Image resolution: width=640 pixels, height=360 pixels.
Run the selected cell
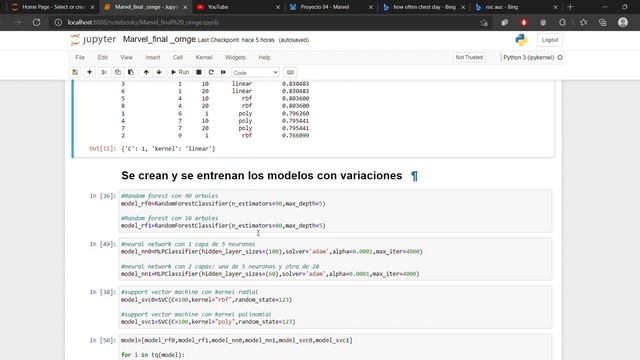click(x=180, y=72)
